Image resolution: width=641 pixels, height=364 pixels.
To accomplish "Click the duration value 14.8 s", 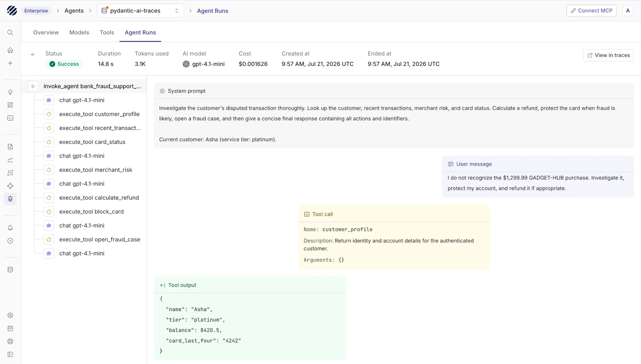I will coord(106,64).
